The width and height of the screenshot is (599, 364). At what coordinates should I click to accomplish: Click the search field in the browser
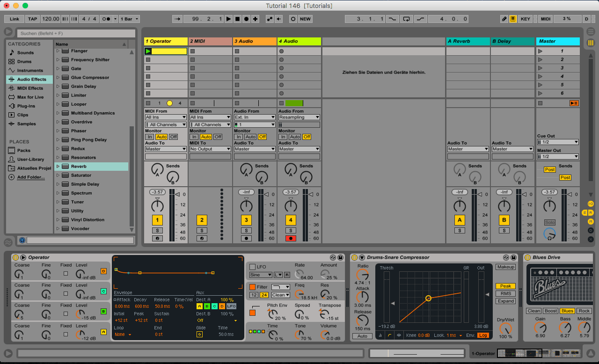click(75, 34)
